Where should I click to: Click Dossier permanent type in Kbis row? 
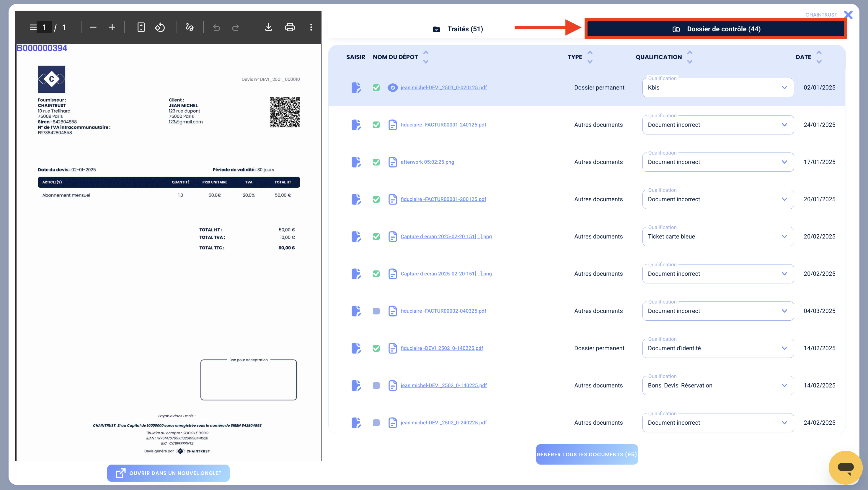599,88
